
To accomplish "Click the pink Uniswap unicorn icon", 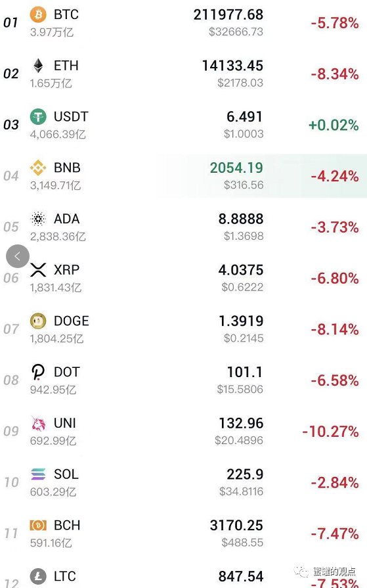I will coord(38,423).
